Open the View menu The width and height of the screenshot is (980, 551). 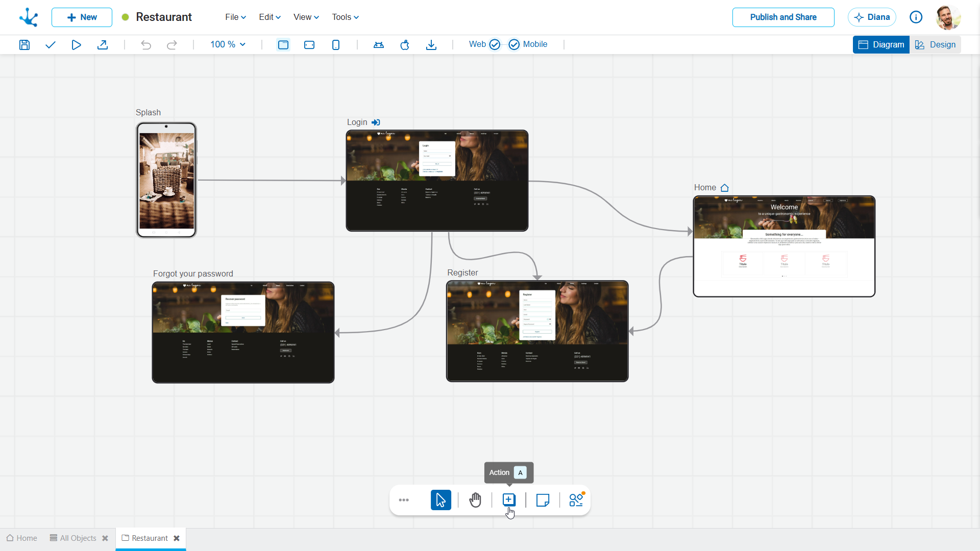pos(306,17)
